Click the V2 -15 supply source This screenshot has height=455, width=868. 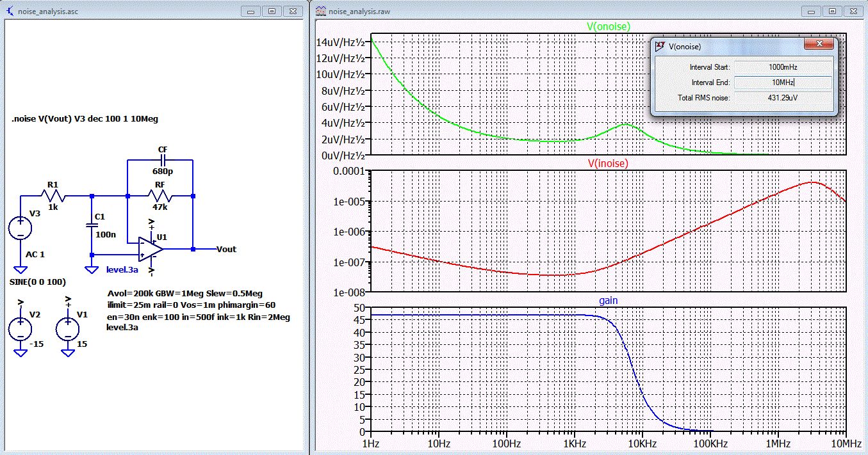20,329
